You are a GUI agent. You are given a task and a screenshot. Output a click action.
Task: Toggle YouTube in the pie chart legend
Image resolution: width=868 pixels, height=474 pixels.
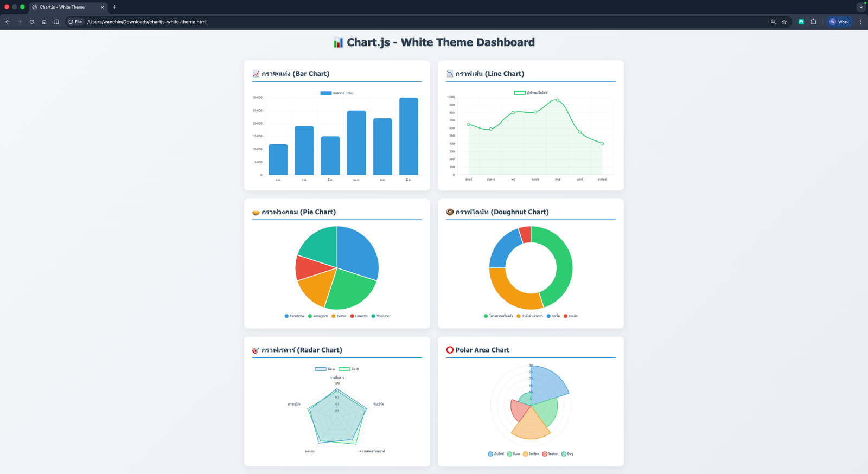point(380,316)
